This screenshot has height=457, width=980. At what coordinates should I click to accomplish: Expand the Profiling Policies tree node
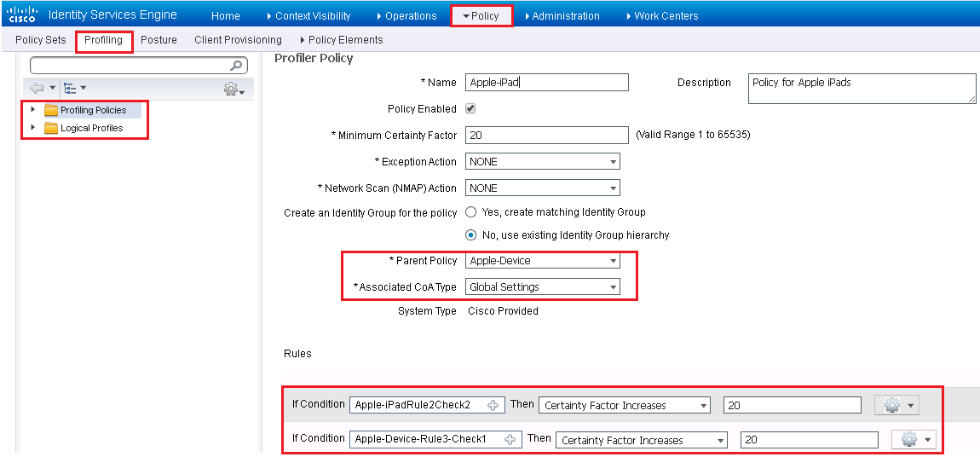point(33,110)
